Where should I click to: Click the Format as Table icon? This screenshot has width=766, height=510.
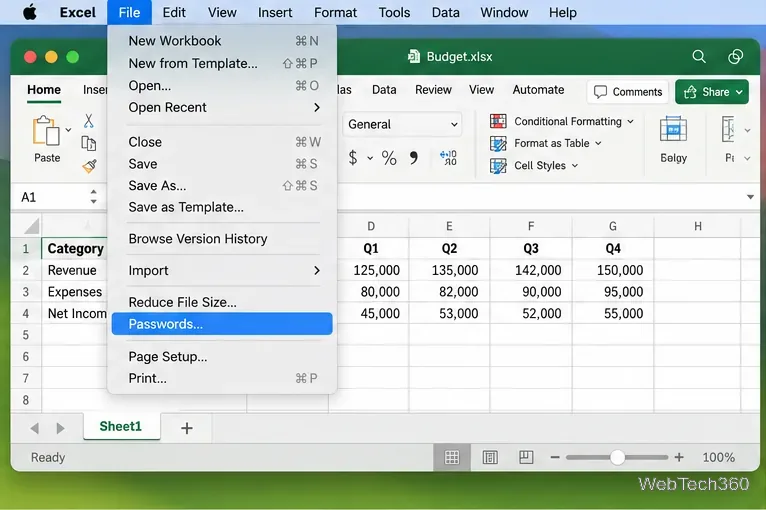point(498,143)
